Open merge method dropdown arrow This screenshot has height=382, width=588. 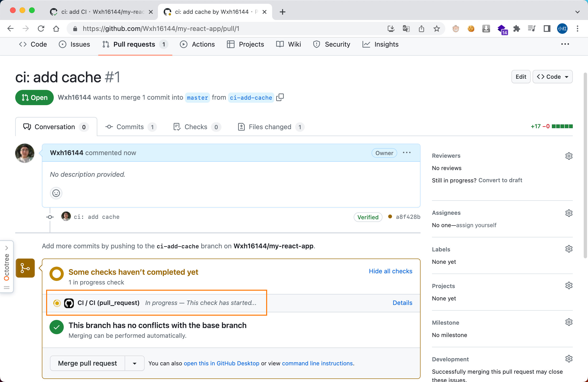pyautogui.click(x=134, y=363)
